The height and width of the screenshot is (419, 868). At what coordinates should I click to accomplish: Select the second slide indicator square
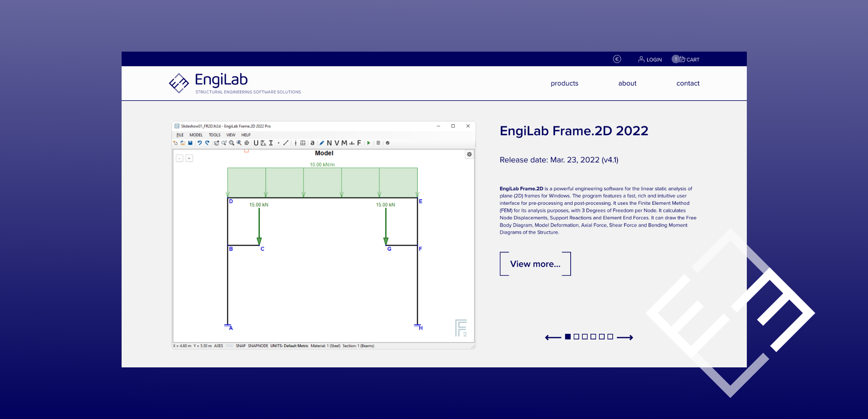pyautogui.click(x=576, y=337)
